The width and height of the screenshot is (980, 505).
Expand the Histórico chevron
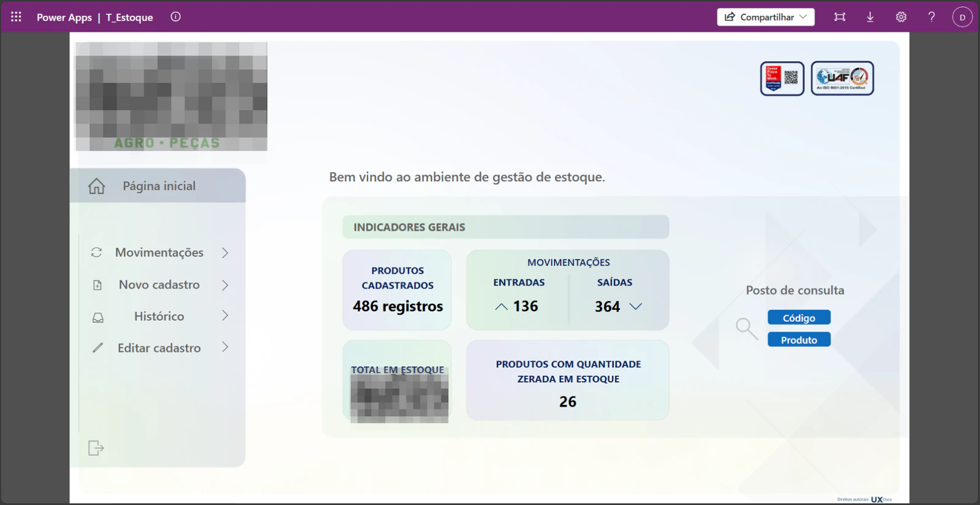[x=225, y=316]
